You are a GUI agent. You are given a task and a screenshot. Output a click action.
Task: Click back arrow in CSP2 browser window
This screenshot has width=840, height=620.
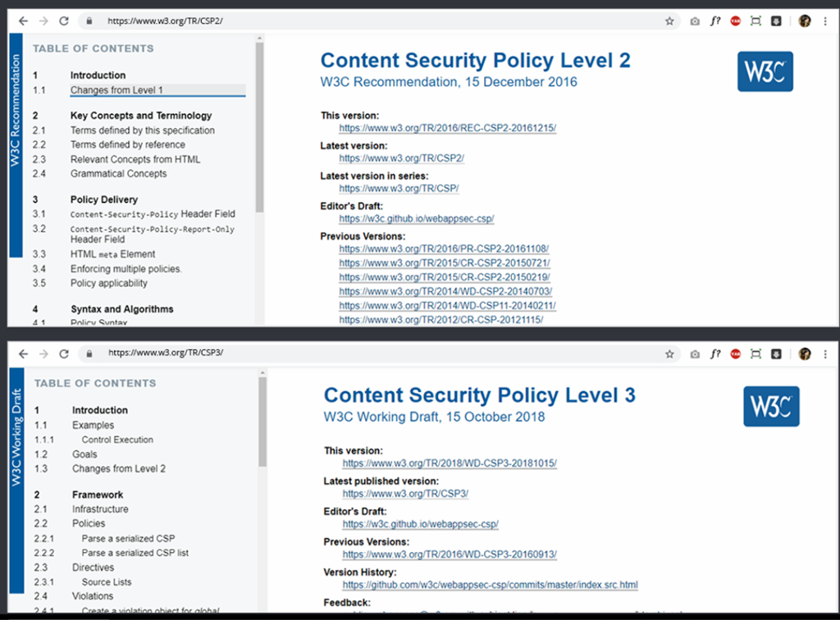(23, 21)
